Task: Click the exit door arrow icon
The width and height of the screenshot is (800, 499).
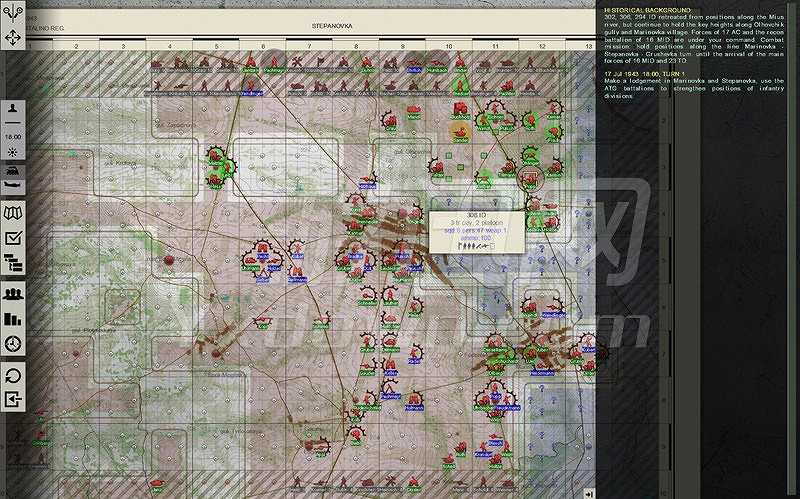Action: click(13, 400)
